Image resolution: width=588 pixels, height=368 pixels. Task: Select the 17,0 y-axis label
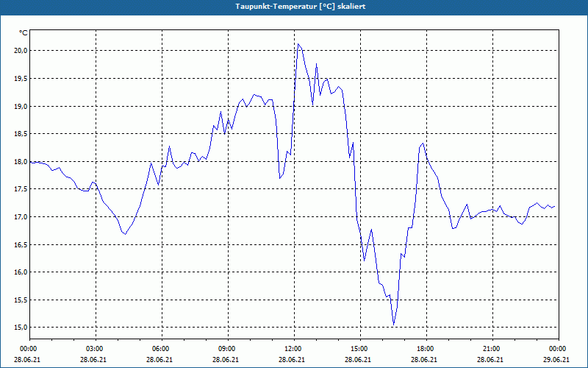(21, 216)
